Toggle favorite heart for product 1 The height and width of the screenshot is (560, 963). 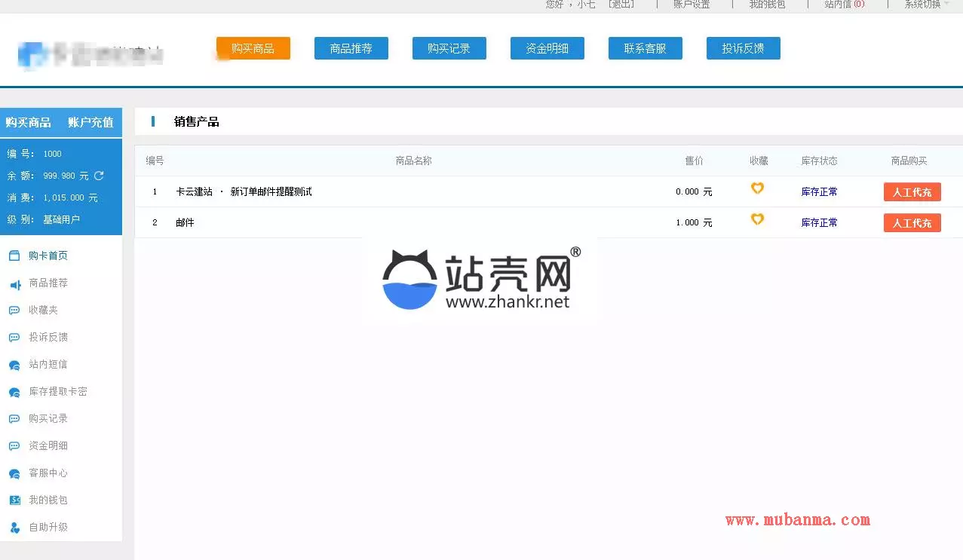tap(757, 188)
